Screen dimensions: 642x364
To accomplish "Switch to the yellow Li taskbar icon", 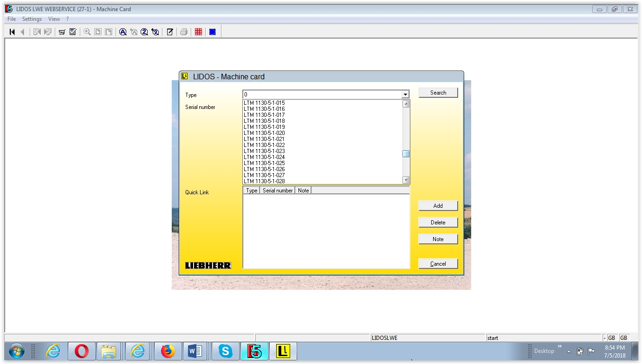I will point(283,351).
